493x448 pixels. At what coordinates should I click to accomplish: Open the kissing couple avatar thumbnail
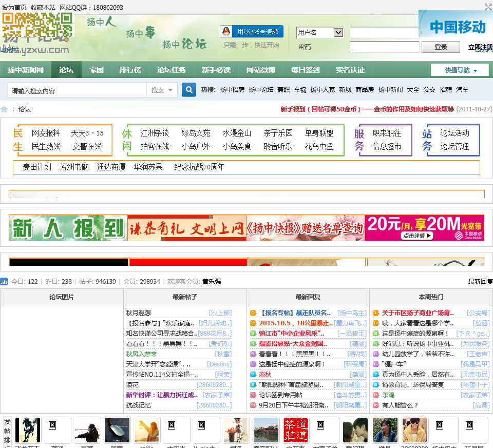pyautogui.click(x=355, y=430)
